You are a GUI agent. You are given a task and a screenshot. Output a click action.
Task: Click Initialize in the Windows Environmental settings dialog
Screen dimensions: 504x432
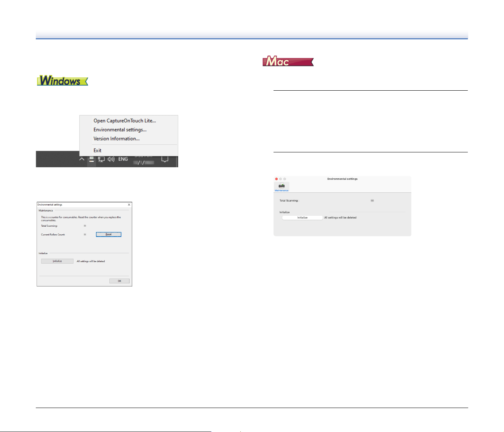[x=57, y=261]
